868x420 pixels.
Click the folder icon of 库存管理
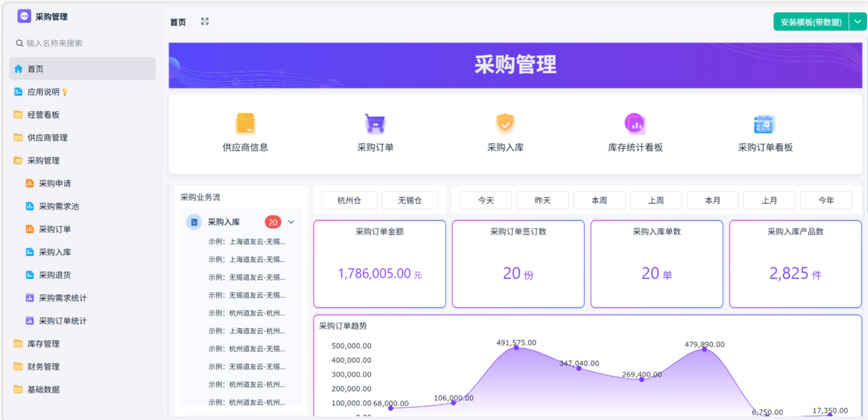(18, 343)
